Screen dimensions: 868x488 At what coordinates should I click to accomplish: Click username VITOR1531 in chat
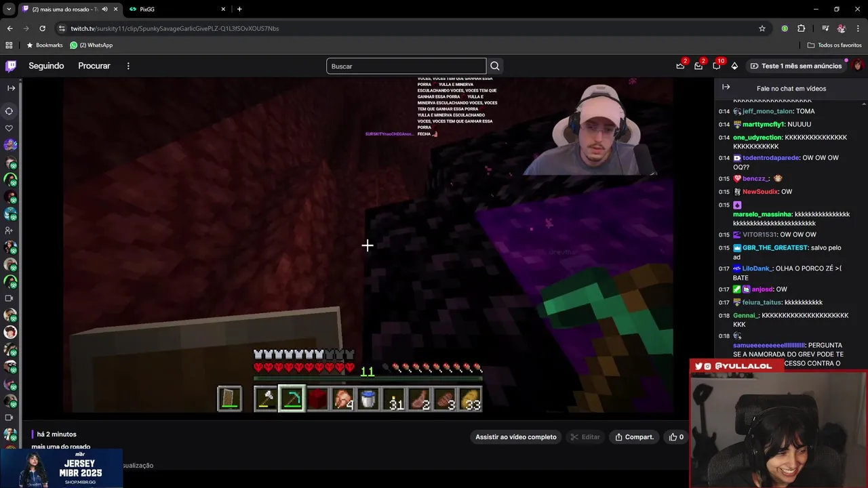pyautogui.click(x=759, y=235)
